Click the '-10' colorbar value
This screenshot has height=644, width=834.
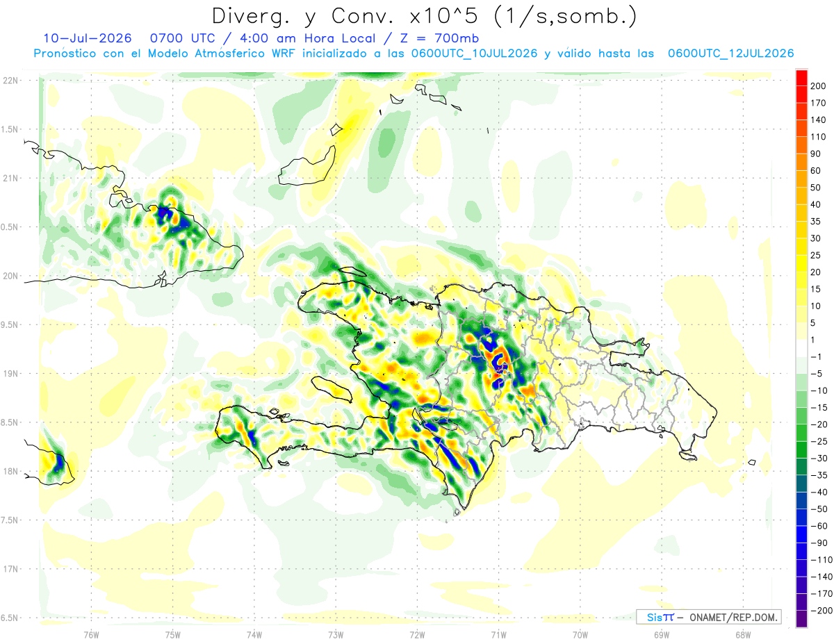coord(819,390)
